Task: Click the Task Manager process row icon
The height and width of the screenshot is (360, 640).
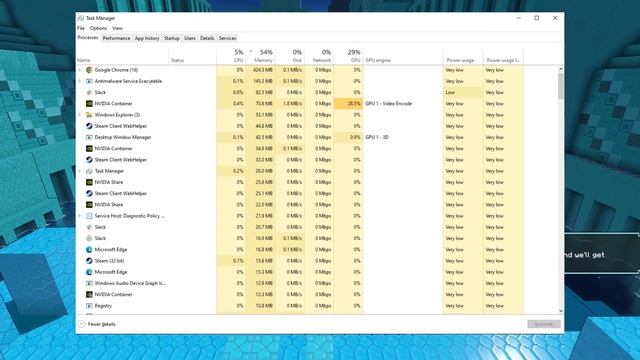Action: tap(89, 171)
